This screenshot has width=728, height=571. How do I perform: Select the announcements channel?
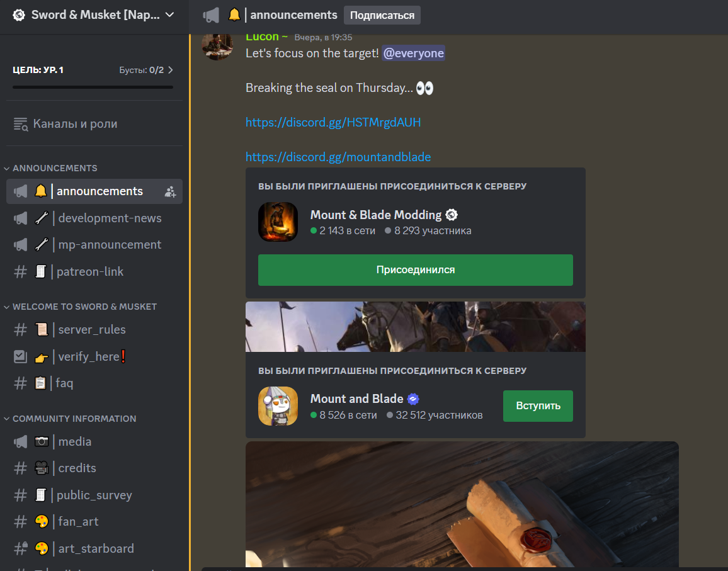point(94,191)
